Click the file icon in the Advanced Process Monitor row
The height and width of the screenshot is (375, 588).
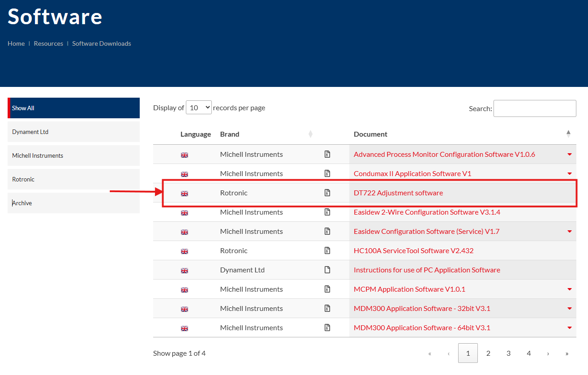coord(327,154)
